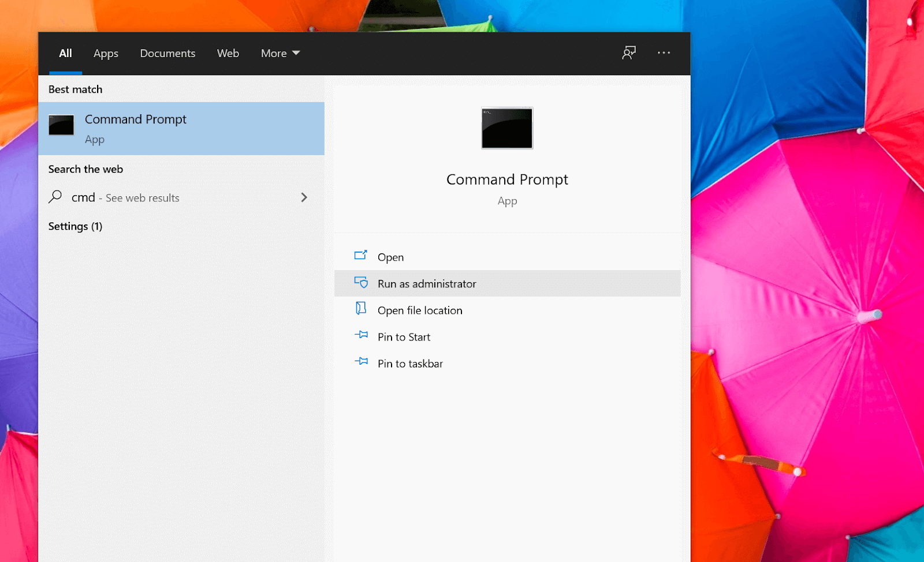Viewport: 924px width, 562px height.
Task: Click See web results for cmd
Action: (x=125, y=197)
